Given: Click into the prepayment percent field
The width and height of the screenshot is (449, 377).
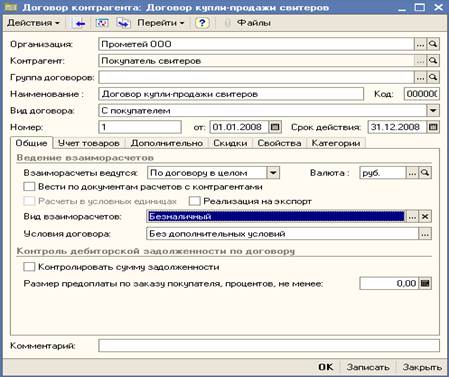Looking at the screenshot, I should (x=389, y=284).
